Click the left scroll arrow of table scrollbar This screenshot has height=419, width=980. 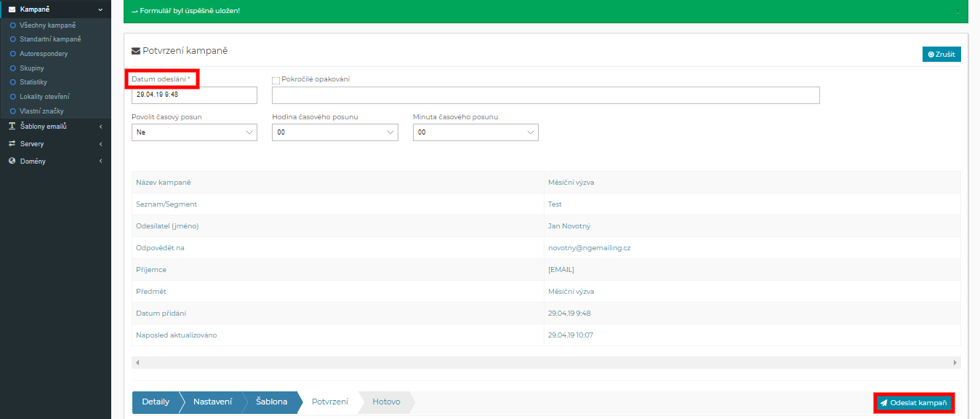point(137,362)
